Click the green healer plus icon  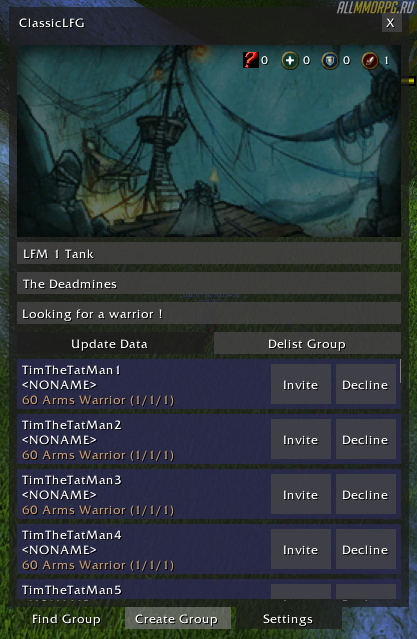point(289,61)
